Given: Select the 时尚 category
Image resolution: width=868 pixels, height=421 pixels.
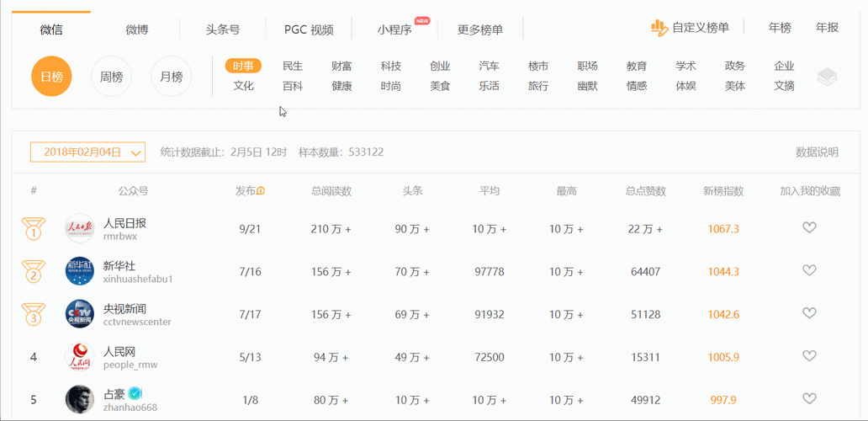Looking at the screenshot, I should click(391, 87).
